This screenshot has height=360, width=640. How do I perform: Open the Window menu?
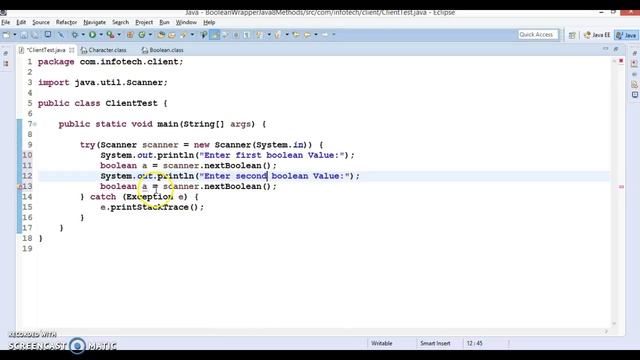(x=186, y=22)
